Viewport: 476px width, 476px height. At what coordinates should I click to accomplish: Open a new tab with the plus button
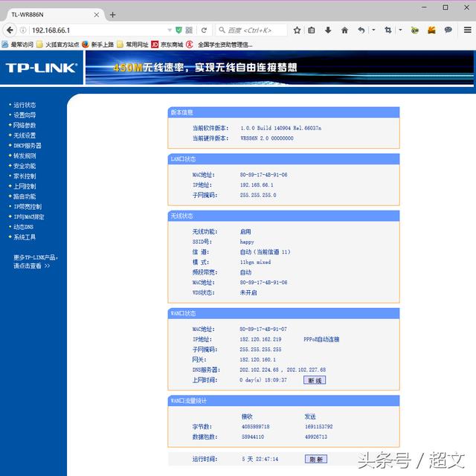pos(112,15)
